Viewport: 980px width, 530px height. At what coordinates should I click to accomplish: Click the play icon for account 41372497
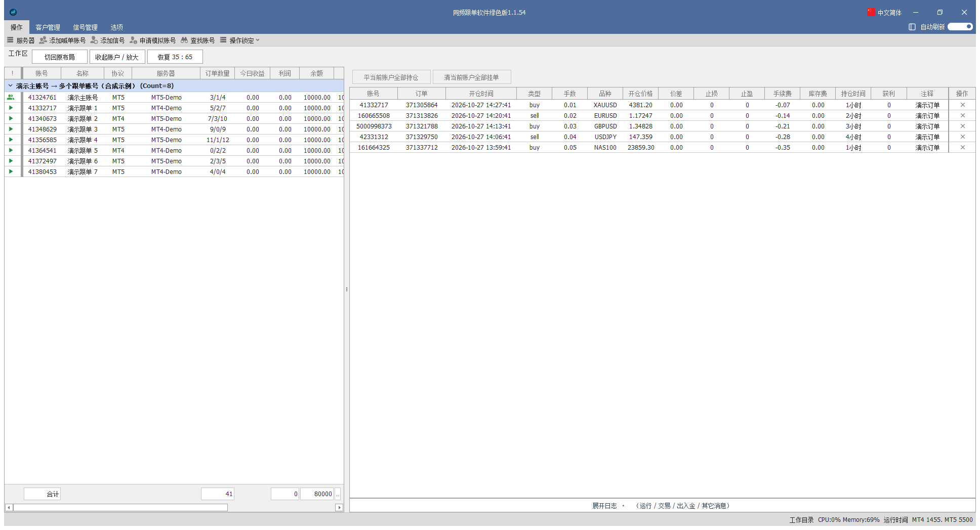pos(11,161)
